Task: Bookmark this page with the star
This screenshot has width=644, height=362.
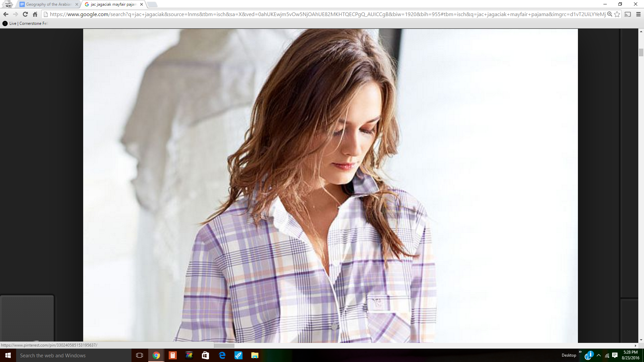Action: (x=617, y=14)
